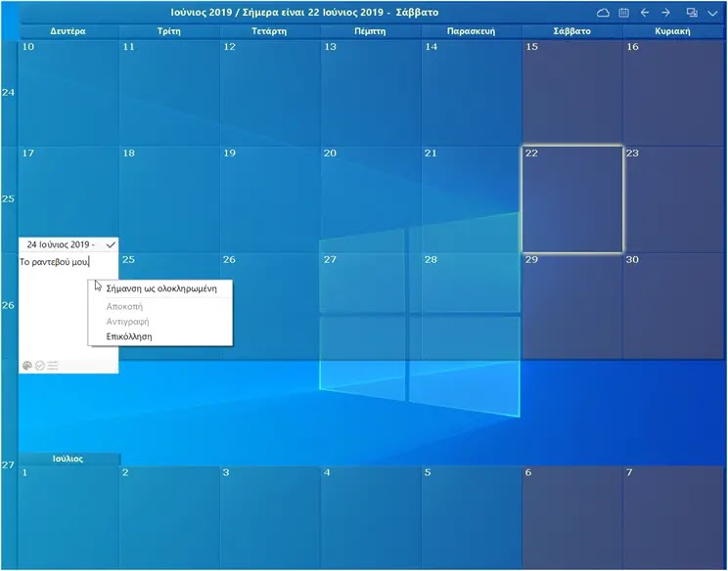
Task: Click week number 26 in left margin
Action: (9, 305)
